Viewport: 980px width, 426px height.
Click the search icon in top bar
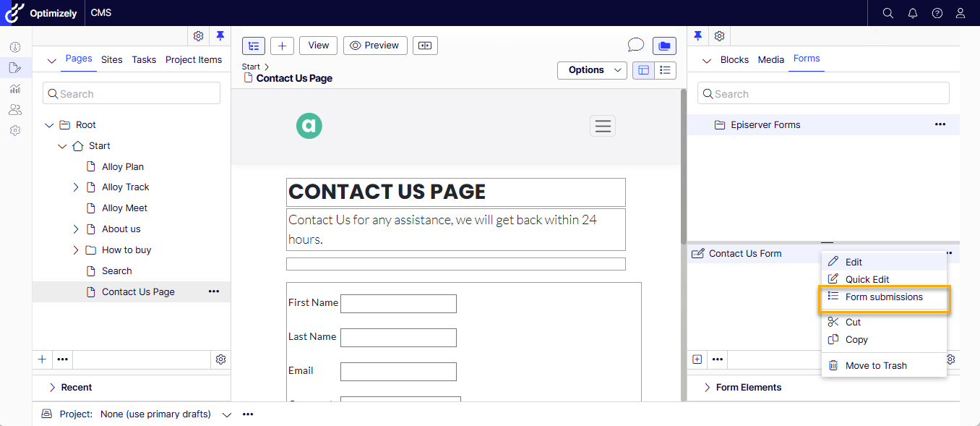[888, 13]
